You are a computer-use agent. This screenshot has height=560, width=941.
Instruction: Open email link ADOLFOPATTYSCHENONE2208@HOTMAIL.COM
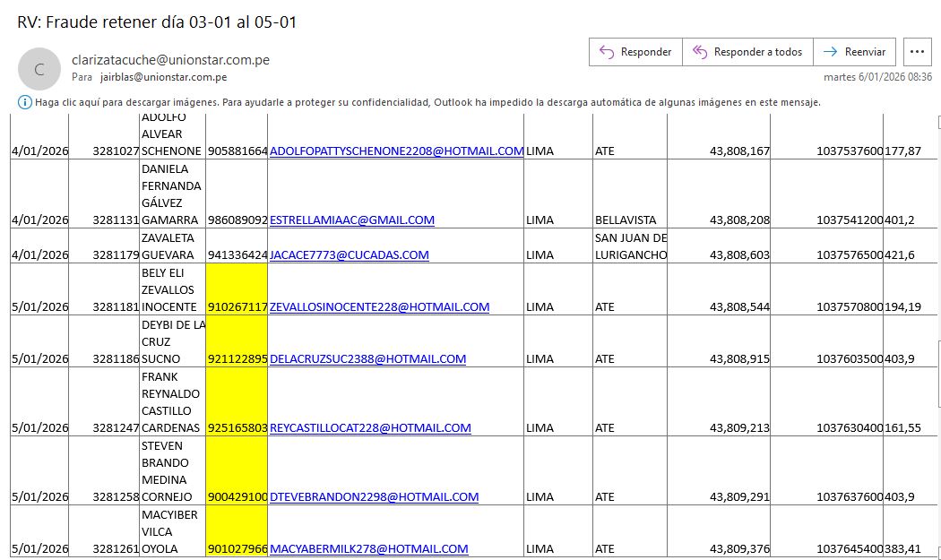(x=396, y=151)
